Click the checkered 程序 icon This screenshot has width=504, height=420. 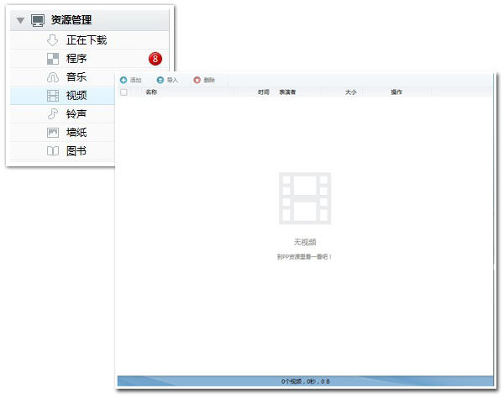tap(53, 59)
